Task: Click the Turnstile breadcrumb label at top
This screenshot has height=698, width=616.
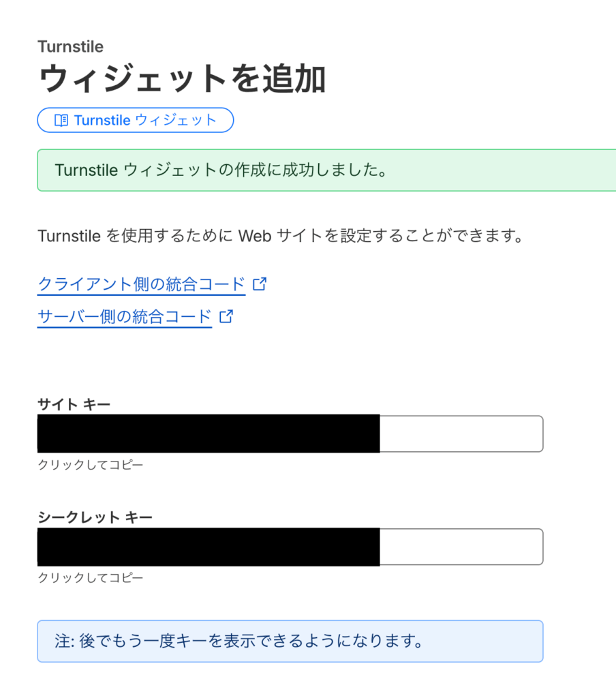Action: pos(71,47)
